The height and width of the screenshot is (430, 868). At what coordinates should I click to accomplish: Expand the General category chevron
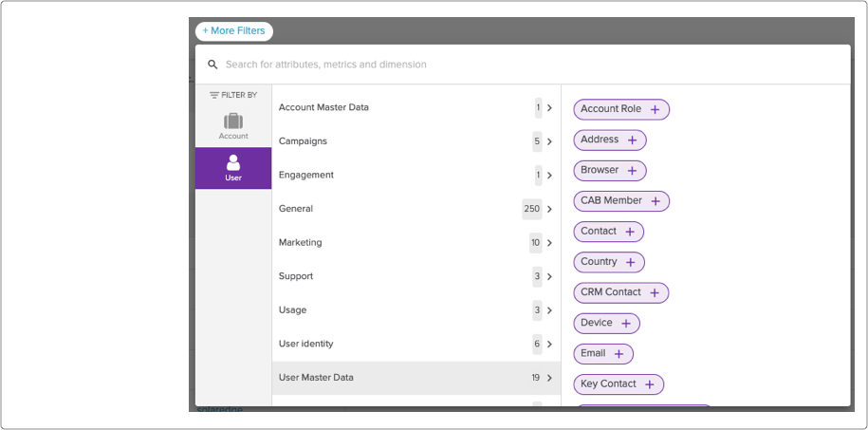[549, 209]
